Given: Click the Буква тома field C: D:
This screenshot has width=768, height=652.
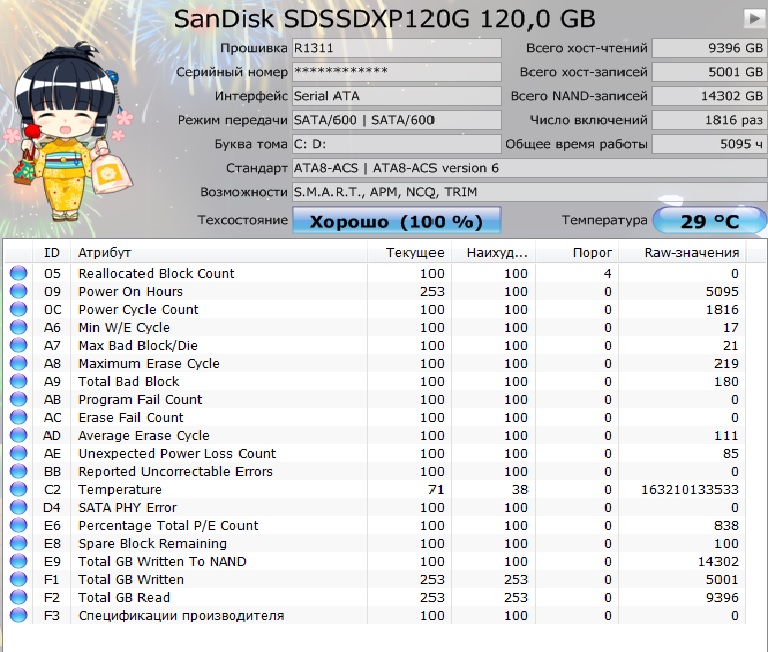Looking at the screenshot, I should point(397,144).
